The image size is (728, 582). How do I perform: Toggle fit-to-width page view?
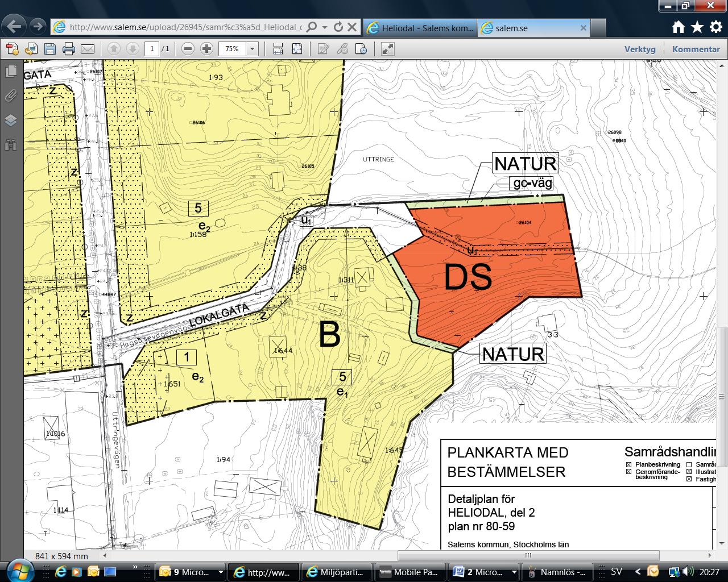(x=278, y=49)
